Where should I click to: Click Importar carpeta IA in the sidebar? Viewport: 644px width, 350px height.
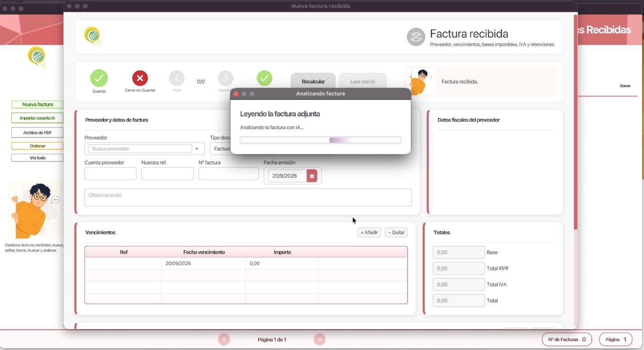37,118
